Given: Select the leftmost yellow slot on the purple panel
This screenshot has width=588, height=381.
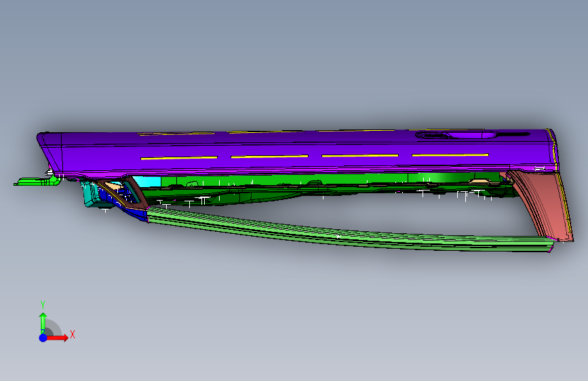Looking at the screenshot, I should coord(179,158).
